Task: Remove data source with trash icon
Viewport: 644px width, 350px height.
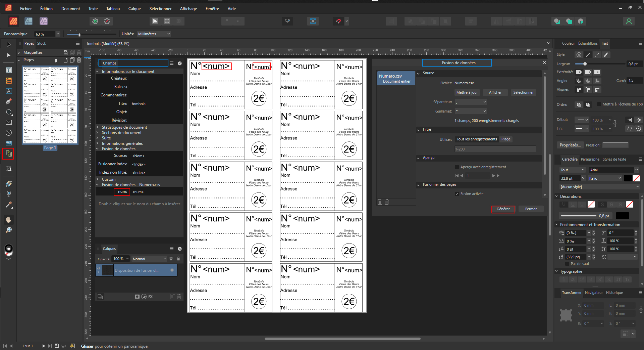Action: click(x=387, y=202)
